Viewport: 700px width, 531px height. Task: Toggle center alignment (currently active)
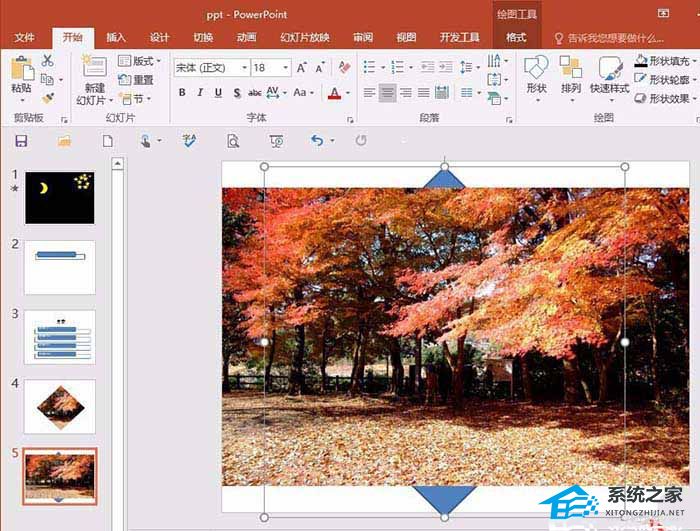[x=388, y=93]
